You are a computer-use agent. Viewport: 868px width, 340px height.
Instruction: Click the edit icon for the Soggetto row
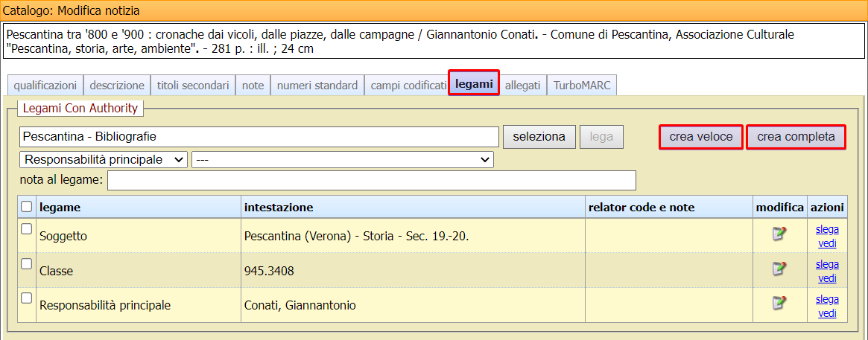[x=779, y=234]
